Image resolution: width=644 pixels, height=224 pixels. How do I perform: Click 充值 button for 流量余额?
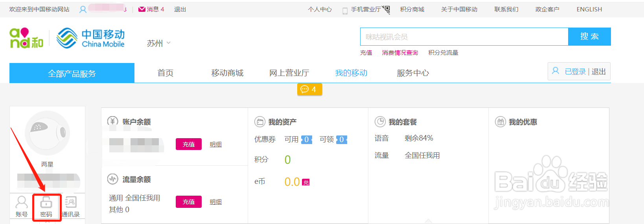pyautogui.click(x=189, y=202)
